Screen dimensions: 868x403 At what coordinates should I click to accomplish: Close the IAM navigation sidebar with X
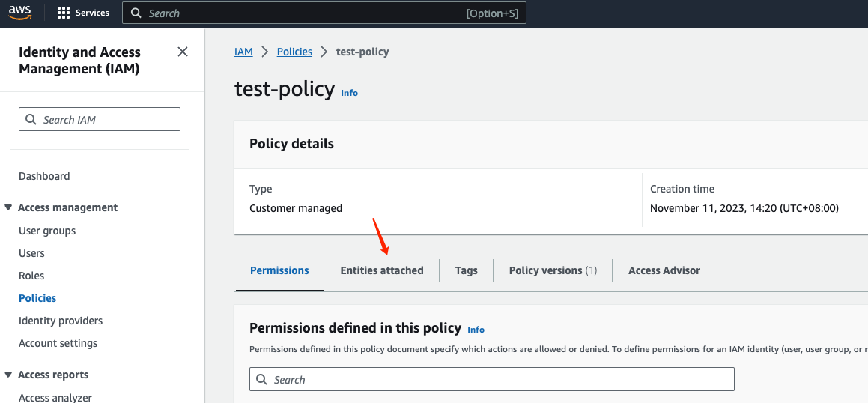[182, 52]
